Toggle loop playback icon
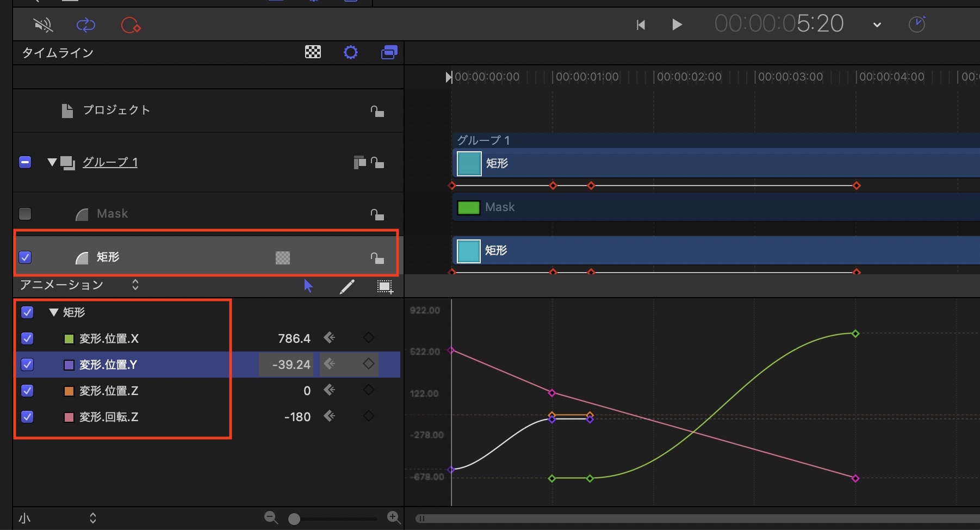This screenshot has width=980, height=530. tap(86, 25)
